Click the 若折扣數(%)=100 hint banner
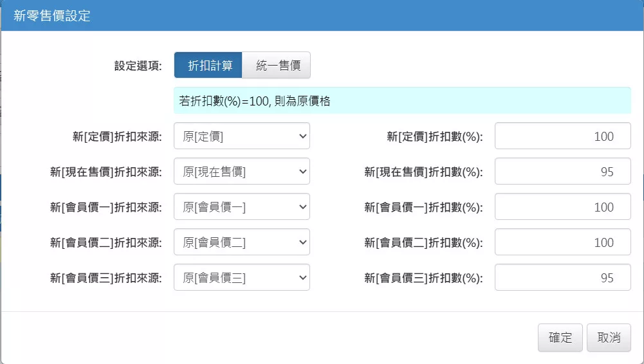 (x=402, y=101)
